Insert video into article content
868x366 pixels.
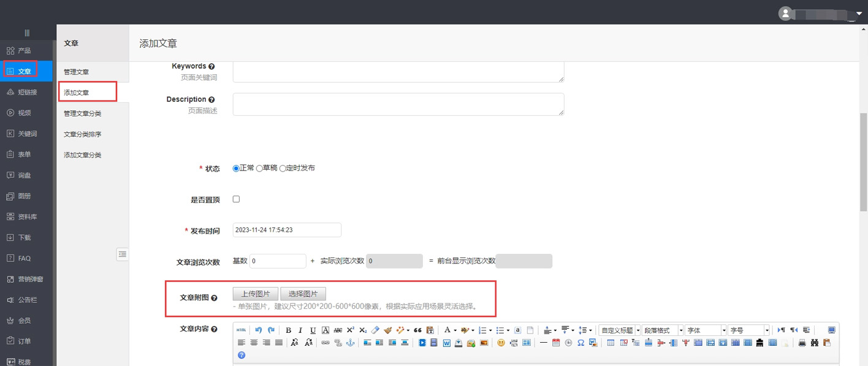pyautogui.click(x=422, y=343)
